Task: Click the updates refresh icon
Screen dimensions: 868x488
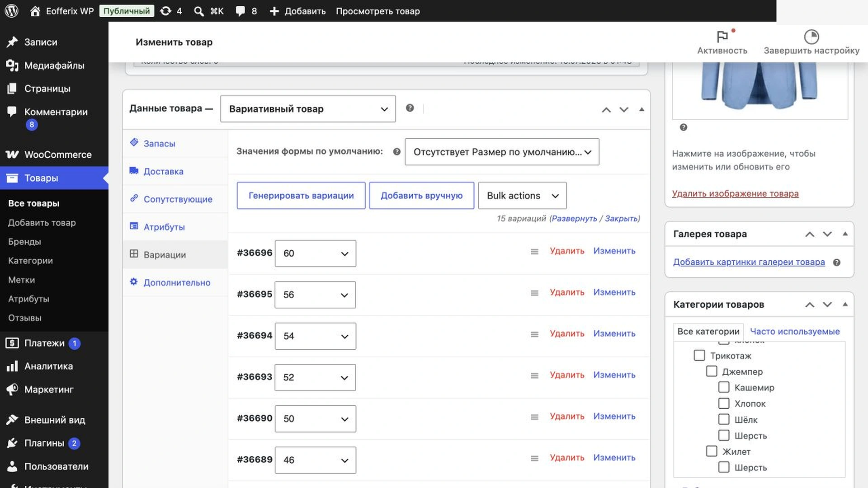Action: tap(166, 11)
